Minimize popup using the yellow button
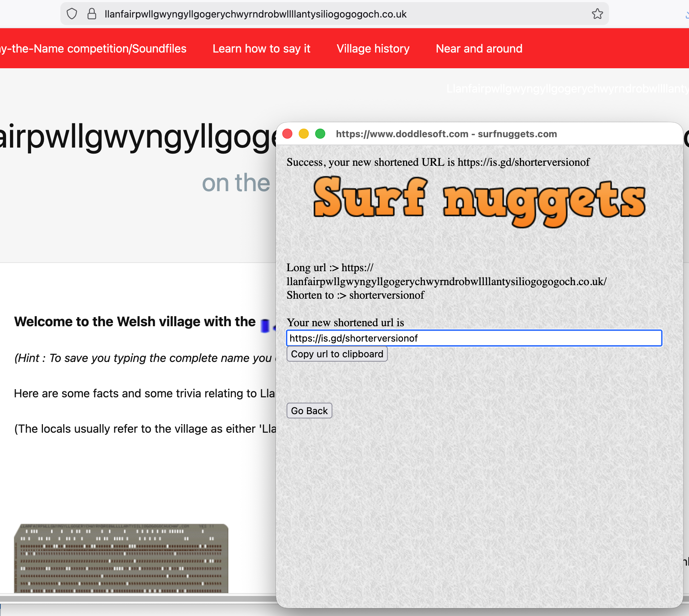This screenshot has height=616, width=689. point(304,134)
